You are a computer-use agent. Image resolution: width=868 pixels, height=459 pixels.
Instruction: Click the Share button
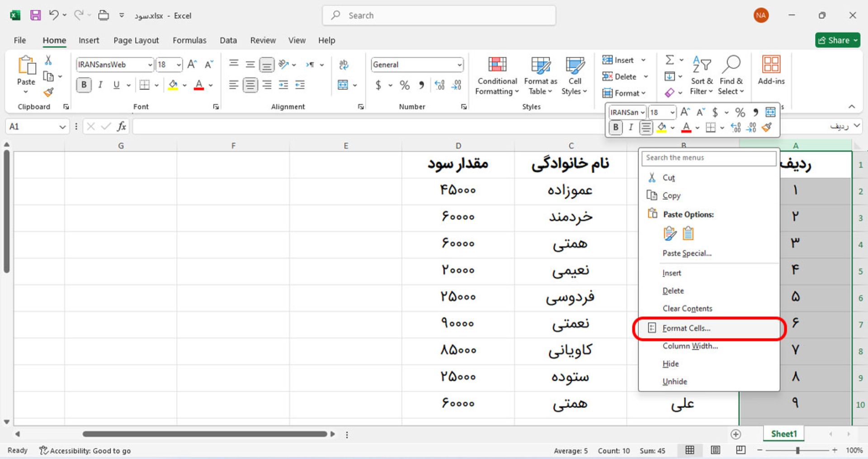tap(837, 40)
